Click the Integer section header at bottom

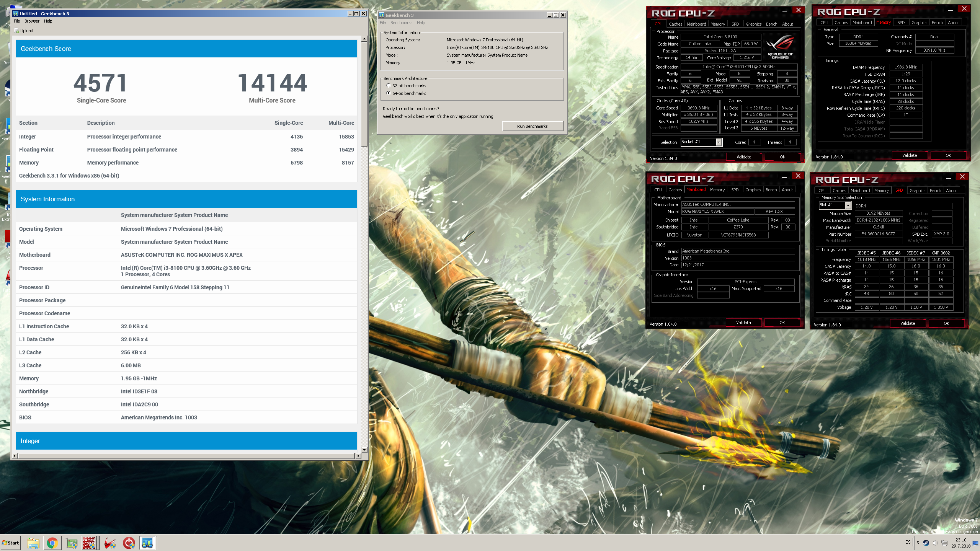(186, 441)
